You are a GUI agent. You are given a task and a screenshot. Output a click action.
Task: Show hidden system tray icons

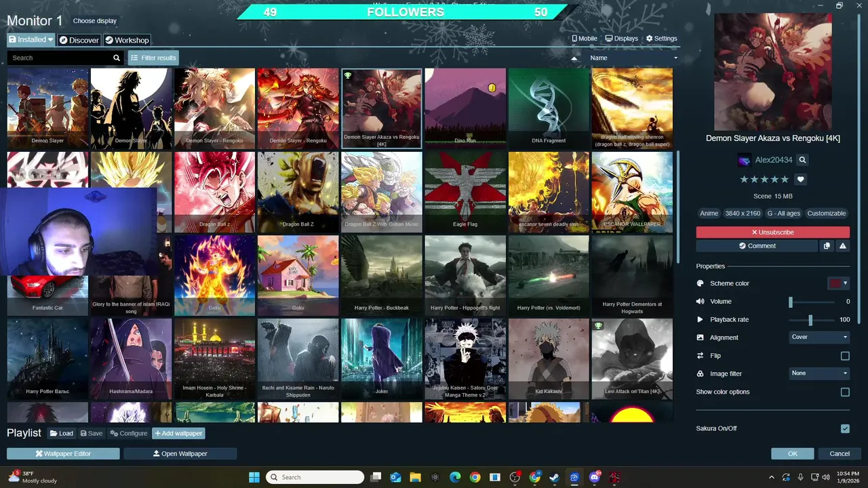click(x=771, y=477)
